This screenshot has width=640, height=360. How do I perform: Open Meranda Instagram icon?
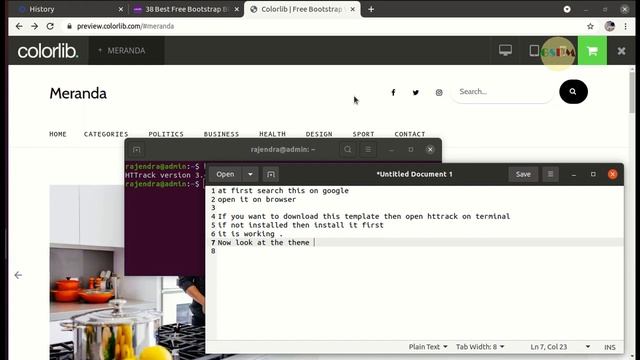click(x=439, y=93)
